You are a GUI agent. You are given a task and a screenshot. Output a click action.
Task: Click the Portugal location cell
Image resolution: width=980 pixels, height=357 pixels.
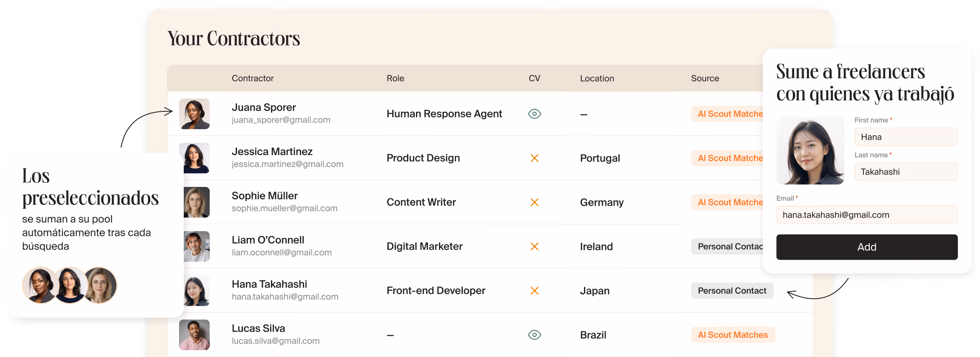[x=600, y=159]
